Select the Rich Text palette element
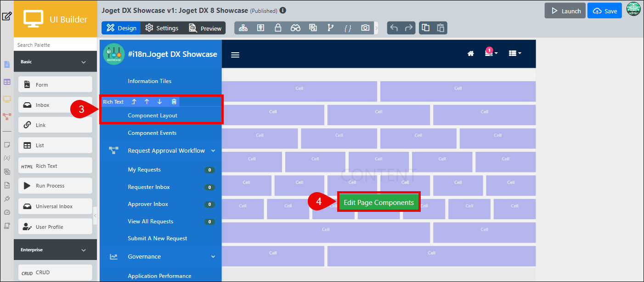Viewport: 644px width, 282px height. [55, 166]
